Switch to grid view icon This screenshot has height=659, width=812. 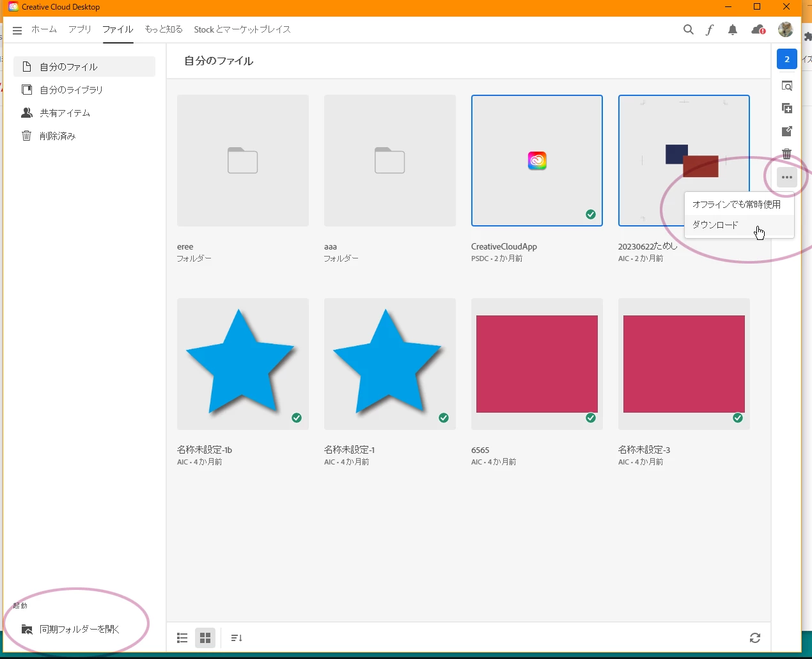pos(205,638)
